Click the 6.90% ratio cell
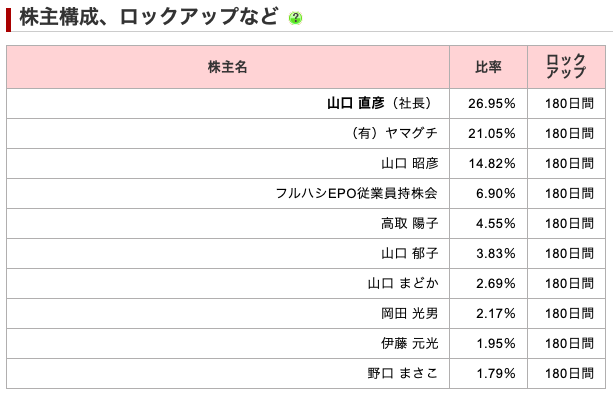The width and height of the screenshot is (613, 393). point(488,193)
